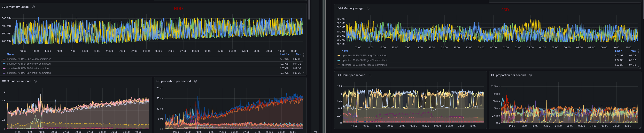
Task: Click right dashboard vertical page scrollbar
Action: (x=643, y=9)
